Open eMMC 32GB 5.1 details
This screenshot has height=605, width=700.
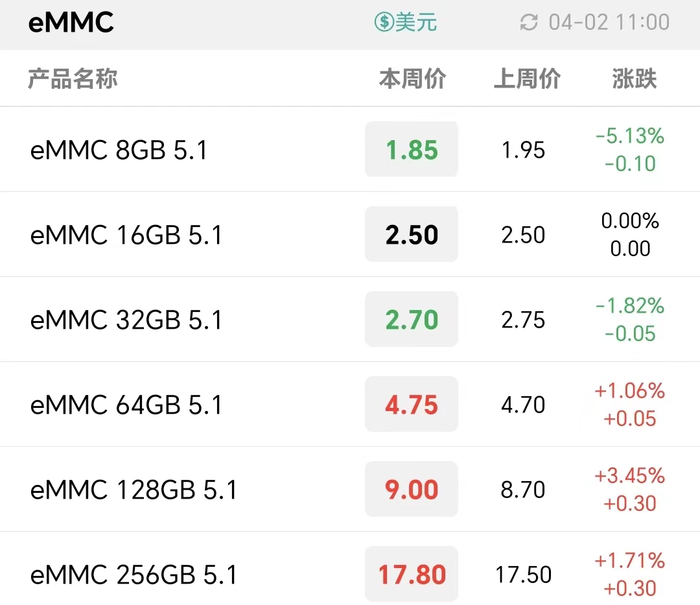coord(350,319)
